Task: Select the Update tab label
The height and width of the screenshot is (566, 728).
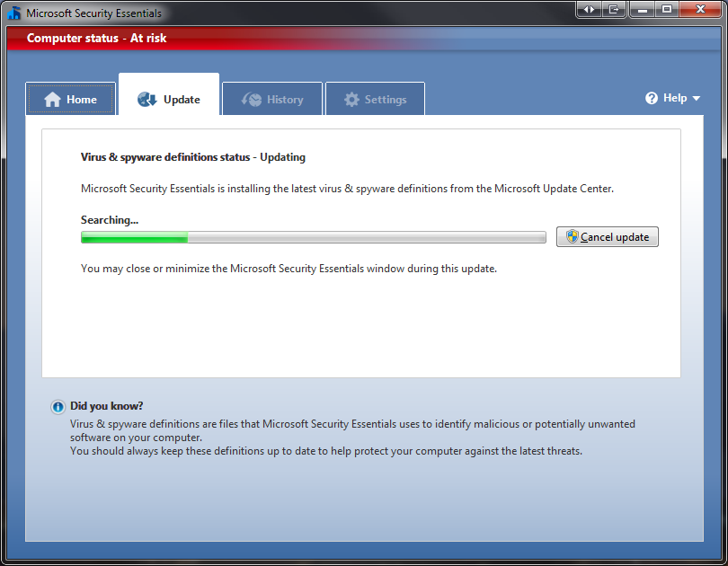Action: [182, 100]
